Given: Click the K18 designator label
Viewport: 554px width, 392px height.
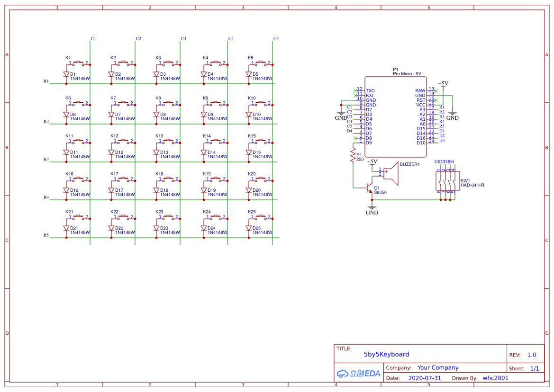Looking at the screenshot, I should coord(159,174).
